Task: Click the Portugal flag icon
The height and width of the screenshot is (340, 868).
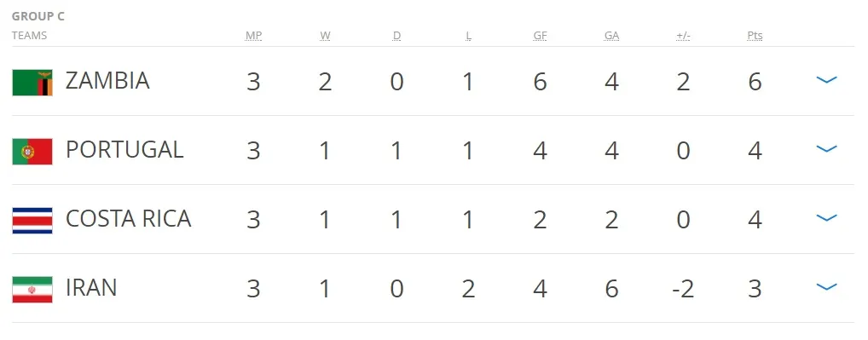Action: click(32, 152)
